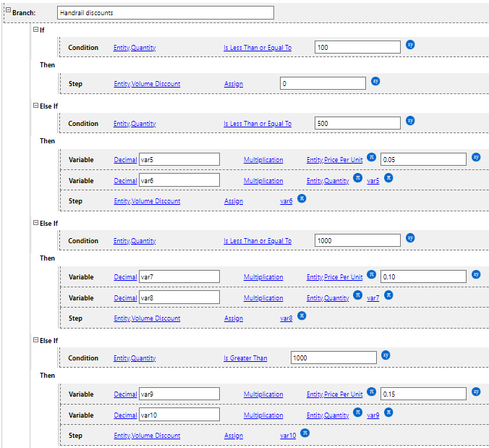Image resolution: width=489 pixels, height=448 pixels.
Task: Click the xy icon next to the 500 value
Action: pos(410,121)
